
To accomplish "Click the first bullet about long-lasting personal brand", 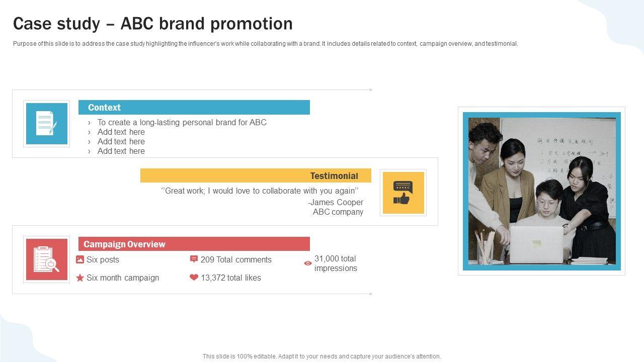I will pyautogui.click(x=182, y=122).
